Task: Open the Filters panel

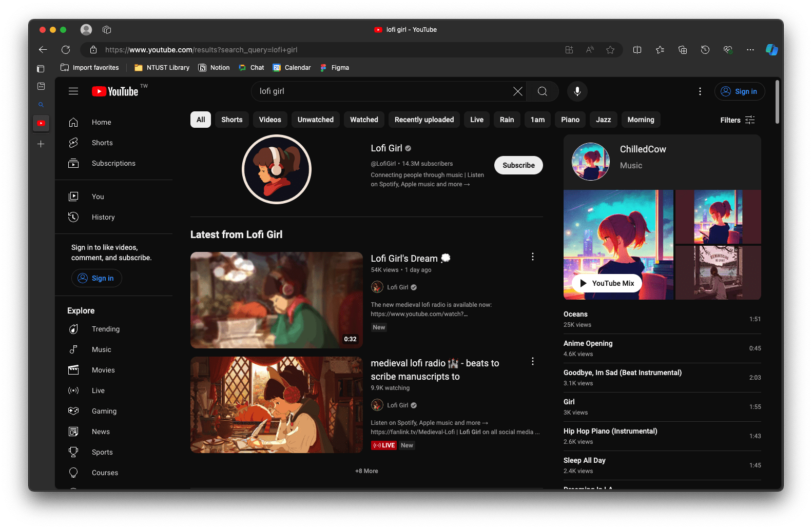Action: click(x=738, y=120)
